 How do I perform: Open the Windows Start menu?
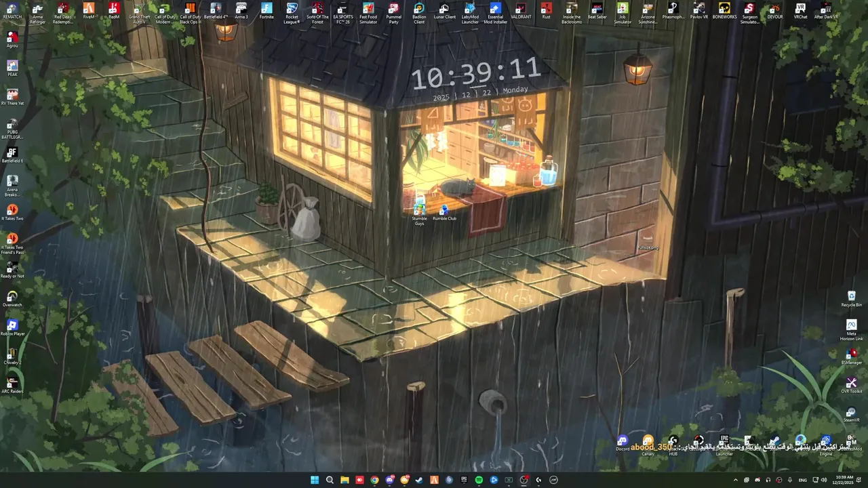(315, 480)
